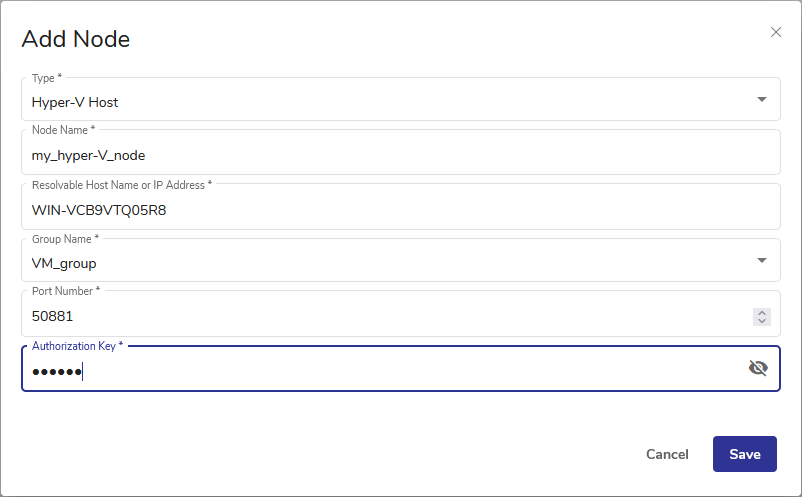Decrease Port Number with down stepper arrow

point(762,321)
